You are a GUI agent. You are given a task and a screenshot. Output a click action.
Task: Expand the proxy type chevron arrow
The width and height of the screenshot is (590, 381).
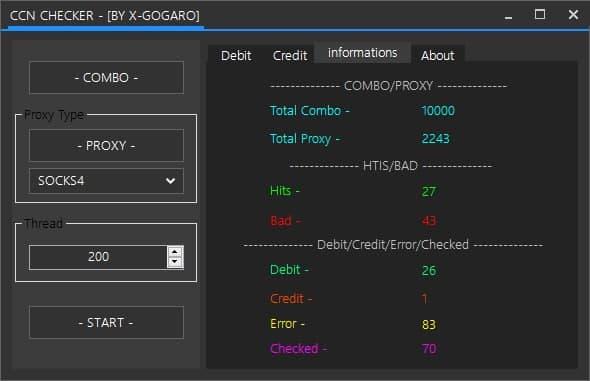point(170,181)
